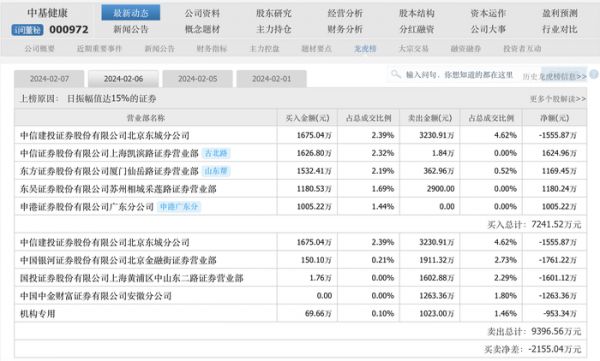Open the 2024-02-01 date tab

(271, 79)
